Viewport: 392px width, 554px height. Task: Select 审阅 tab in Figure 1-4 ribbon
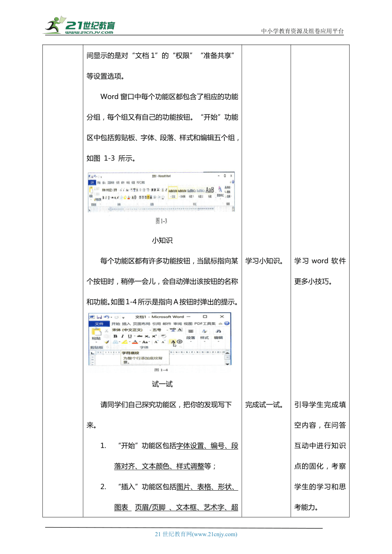click(x=177, y=323)
